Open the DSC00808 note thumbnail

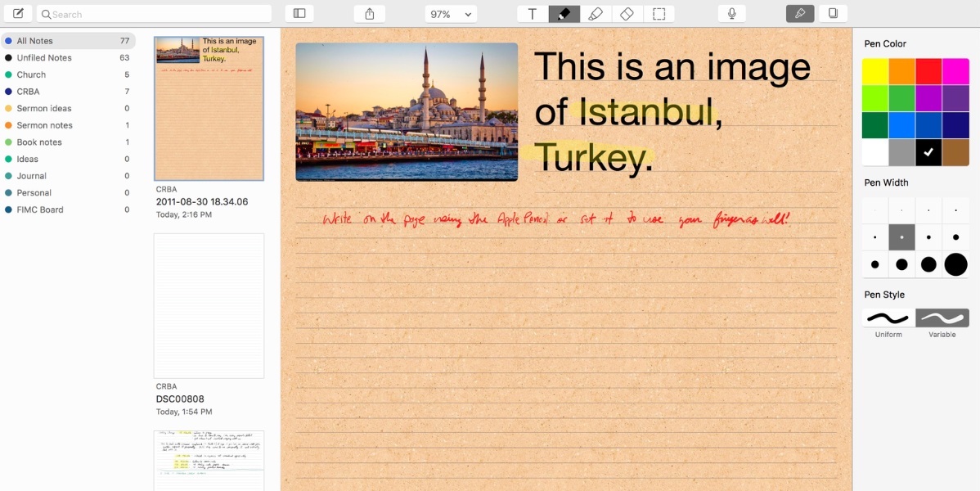[209, 306]
